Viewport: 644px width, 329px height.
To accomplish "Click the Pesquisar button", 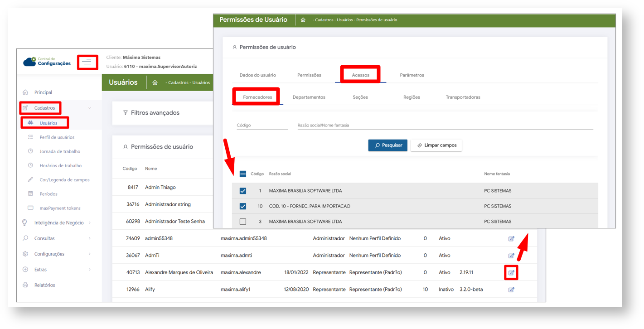I will [387, 145].
